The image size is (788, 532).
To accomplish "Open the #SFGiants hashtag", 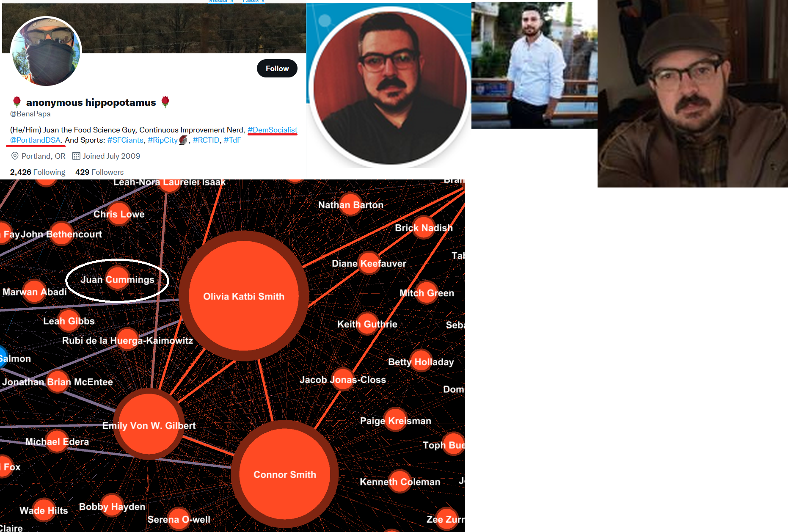I will tap(125, 140).
